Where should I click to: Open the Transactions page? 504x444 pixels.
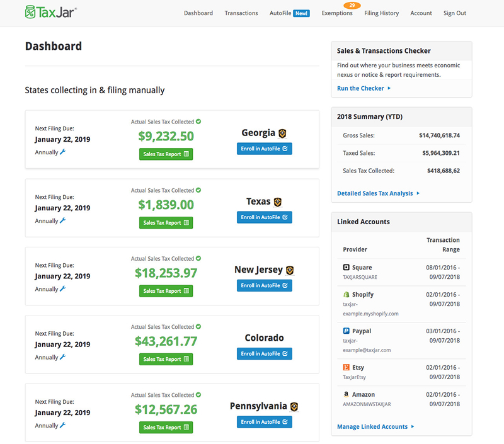coord(241,13)
